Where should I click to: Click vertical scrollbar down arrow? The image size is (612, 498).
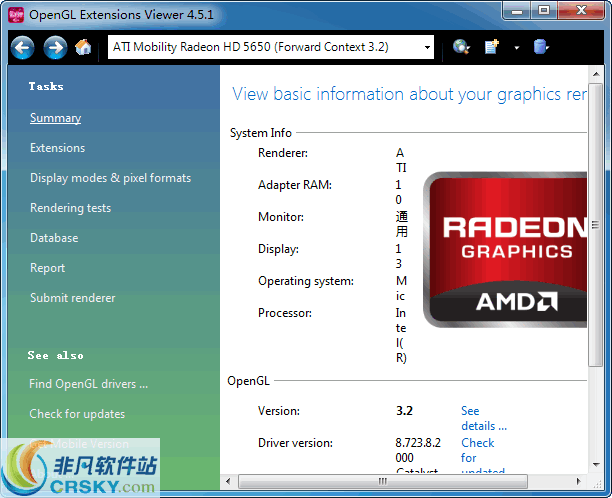coord(596,464)
